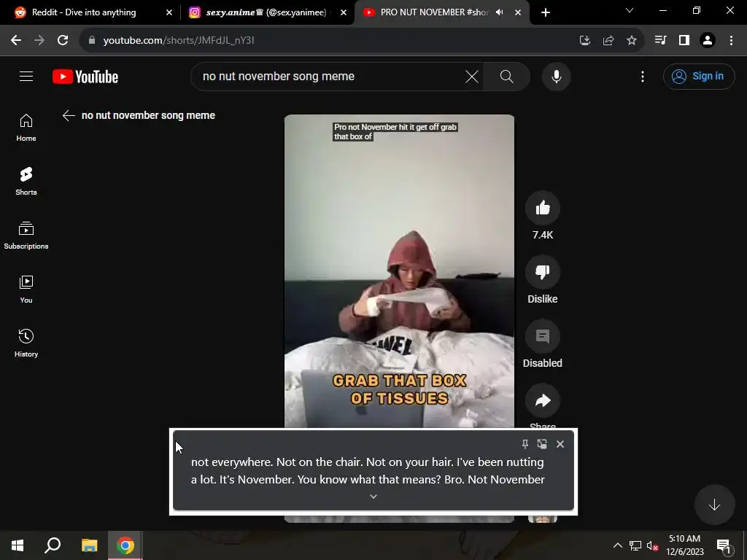
Task: Go to the next short with the down arrow
Action: [x=714, y=505]
